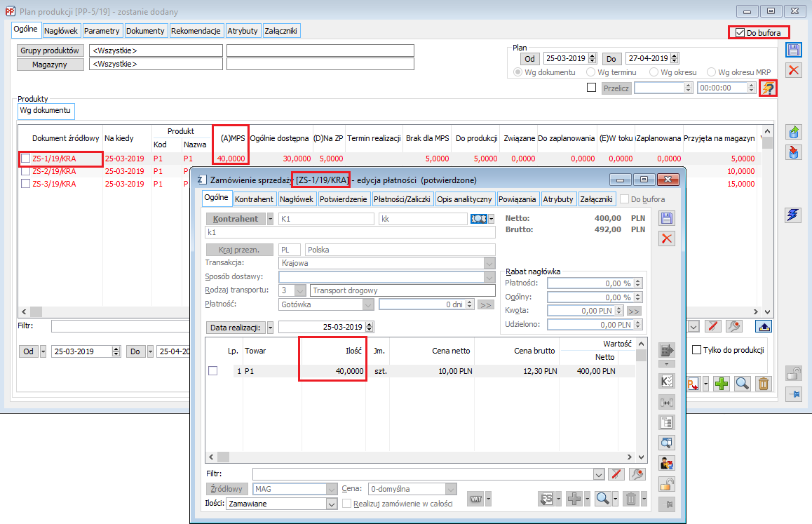Click Magazyny button
This screenshot has height=524, width=812.
point(50,65)
